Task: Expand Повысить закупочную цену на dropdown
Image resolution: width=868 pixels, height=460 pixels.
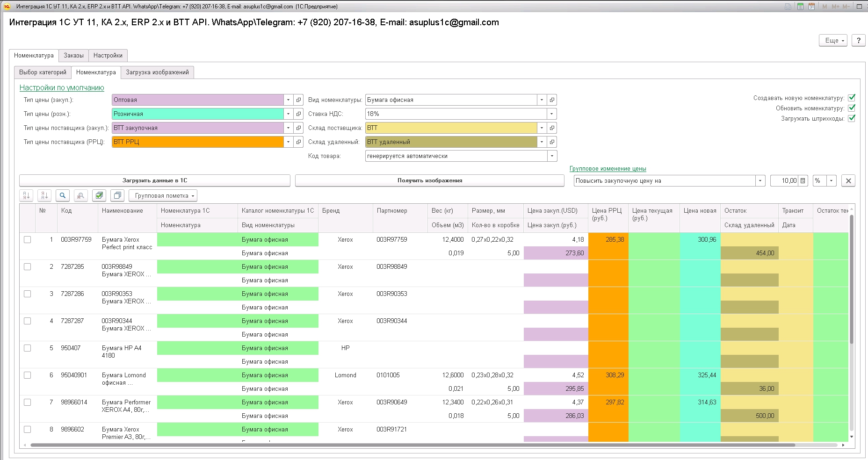Action: coord(760,180)
